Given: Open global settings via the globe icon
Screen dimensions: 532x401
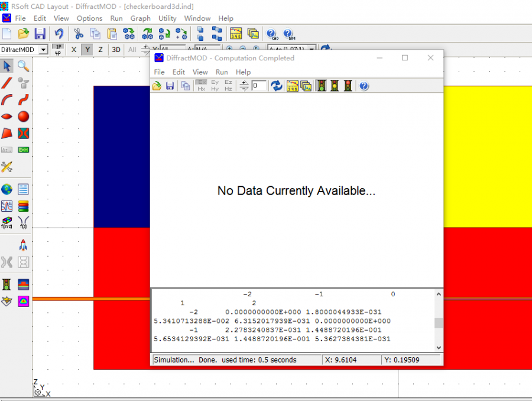Looking at the screenshot, I should click(7, 189).
